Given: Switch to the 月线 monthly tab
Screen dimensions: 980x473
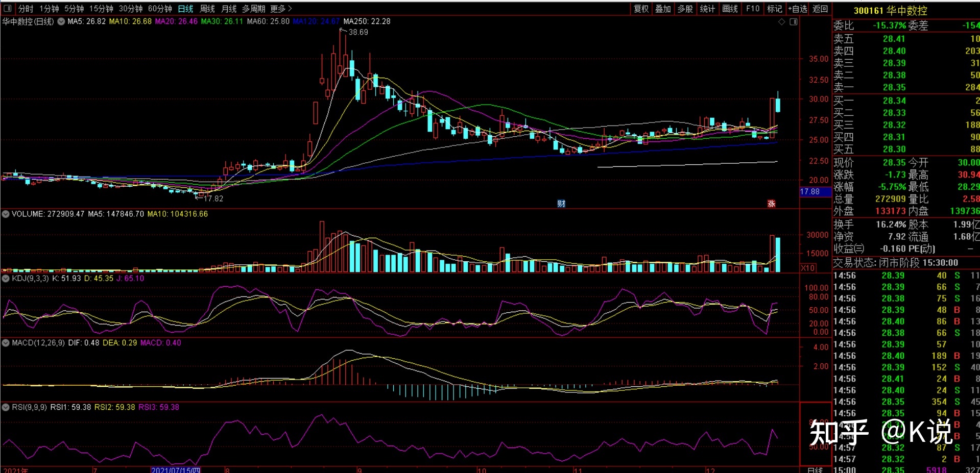Looking at the screenshot, I should point(229,9).
